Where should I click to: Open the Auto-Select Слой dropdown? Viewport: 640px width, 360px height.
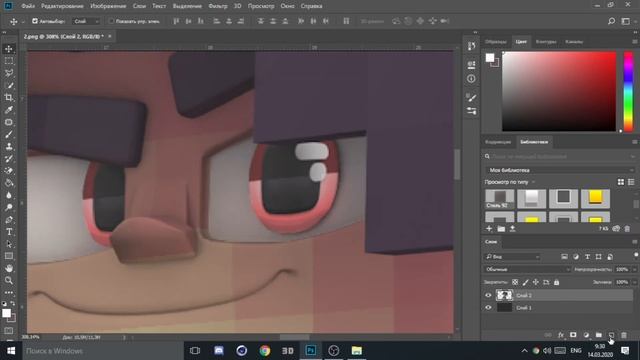click(86, 21)
